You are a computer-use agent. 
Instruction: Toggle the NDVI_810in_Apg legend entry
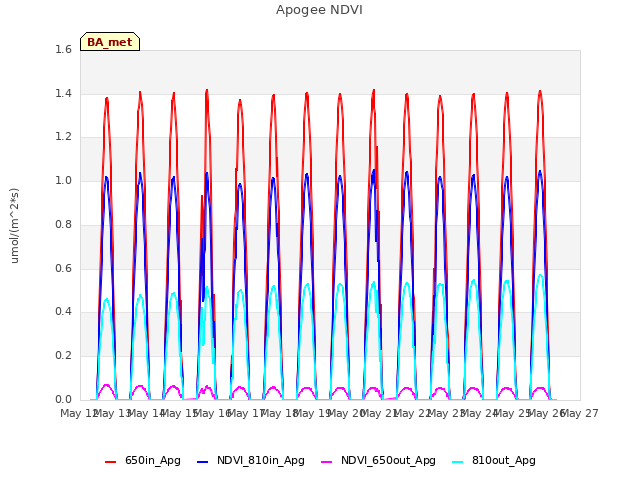tap(251, 461)
